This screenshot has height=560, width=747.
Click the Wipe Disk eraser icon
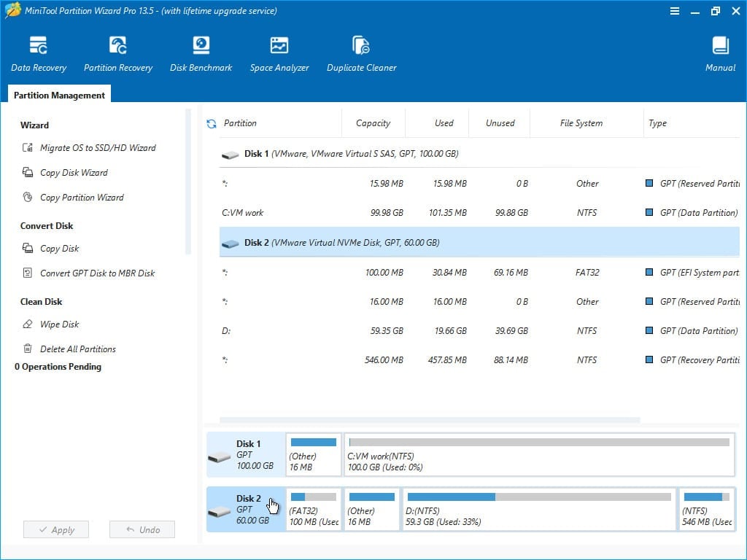pyautogui.click(x=28, y=324)
